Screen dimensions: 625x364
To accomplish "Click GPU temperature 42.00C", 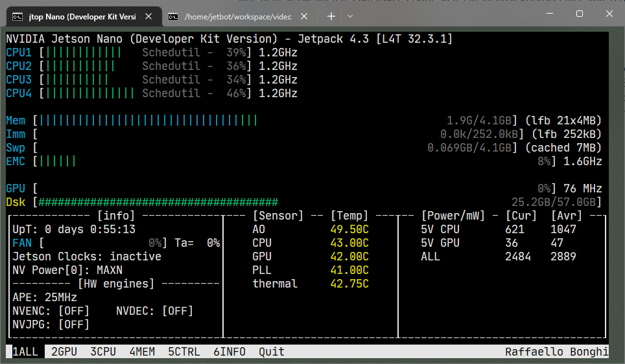I will (349, 256).
